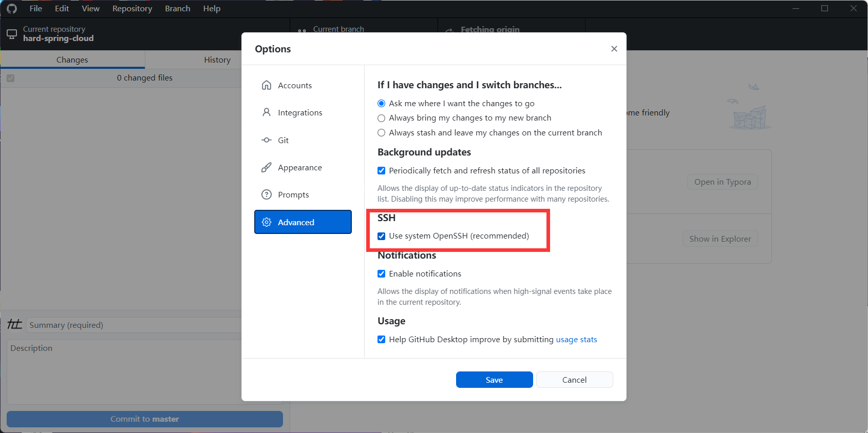Image resolution: width=868 pixels, height=433 pixels.
Task: Click Open in Typora button
Action: pos(722,182)
